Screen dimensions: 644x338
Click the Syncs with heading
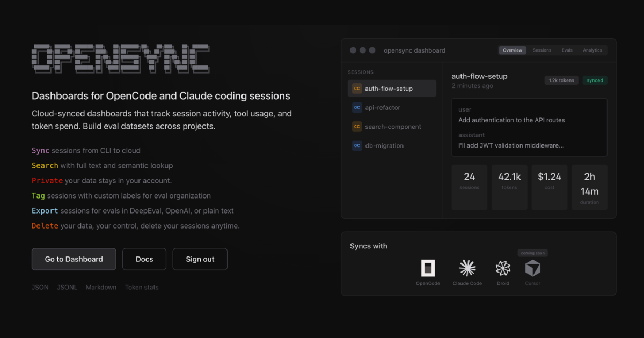tap(369, 246)
